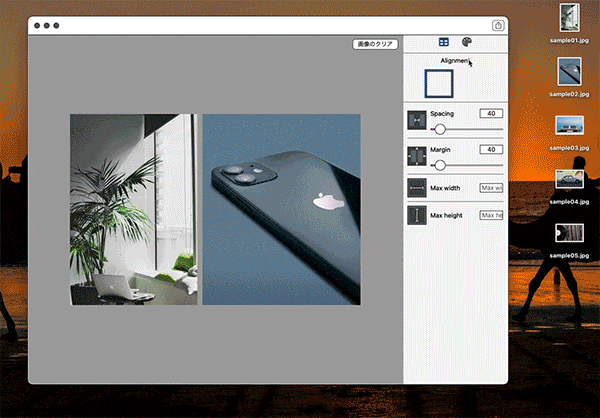Focus the Margin value field
Viewport: 600px width, 418px height.
[491, 150]
